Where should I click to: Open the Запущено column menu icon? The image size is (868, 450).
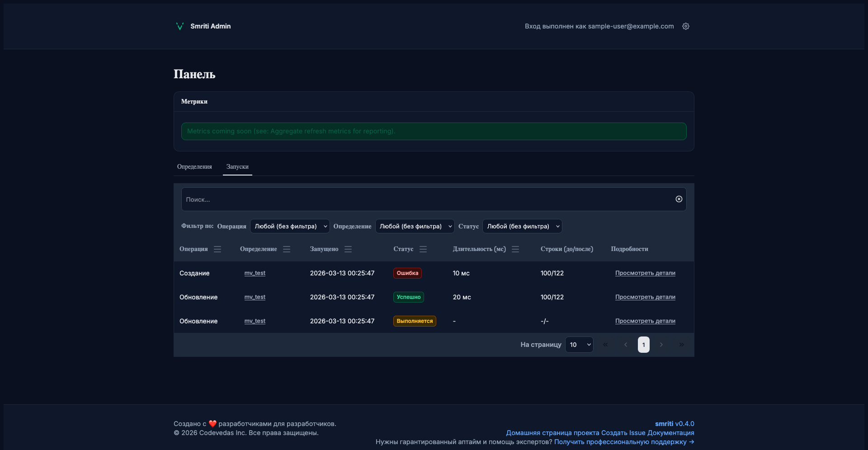point(348,249)
